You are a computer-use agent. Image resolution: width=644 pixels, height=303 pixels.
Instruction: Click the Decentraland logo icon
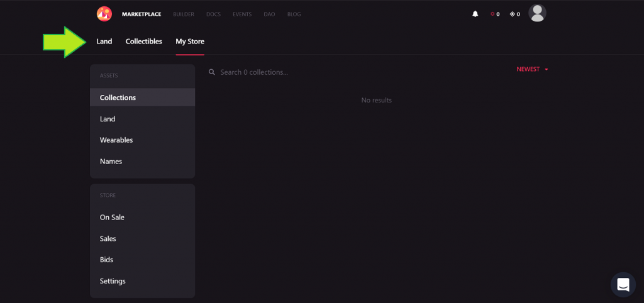[104, 14]
